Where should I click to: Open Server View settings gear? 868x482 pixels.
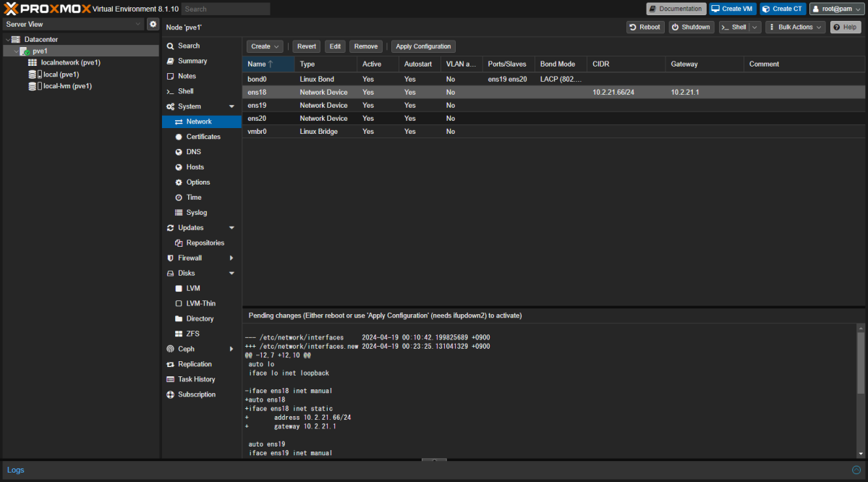[153, 24]
